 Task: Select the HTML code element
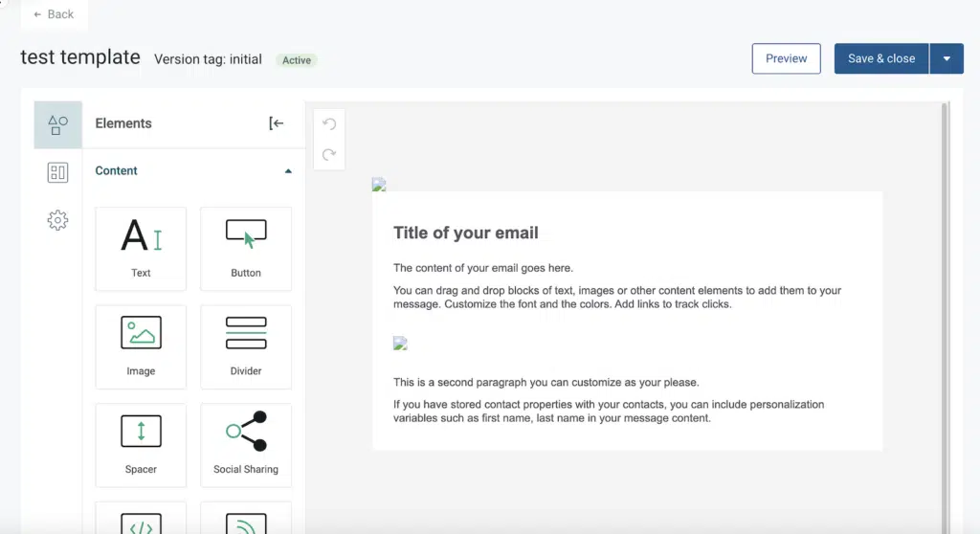click(x=141, y=519)
